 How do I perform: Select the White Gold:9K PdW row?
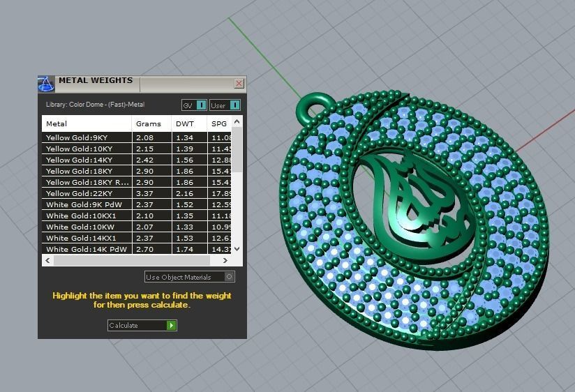tap(137, 204)
